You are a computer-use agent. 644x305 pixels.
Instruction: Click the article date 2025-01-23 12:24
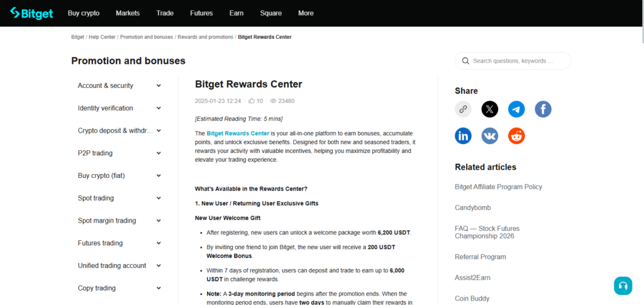[x=218, y=101]
